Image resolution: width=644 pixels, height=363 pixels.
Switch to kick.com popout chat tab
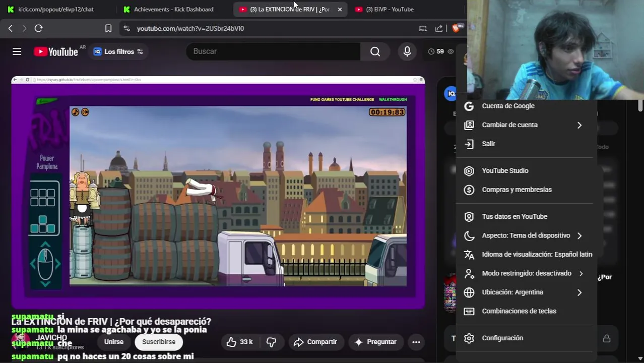pyautogui.click(x=55, y=9)
